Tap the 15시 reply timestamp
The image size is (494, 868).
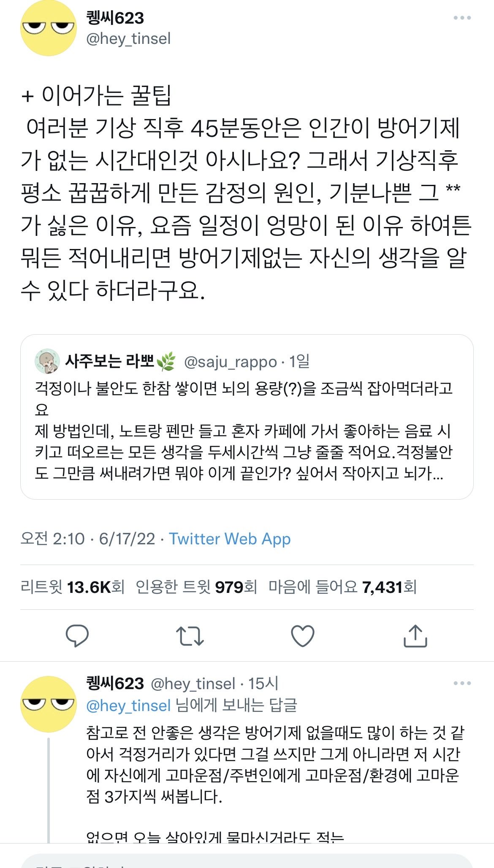tap(263, 684)
